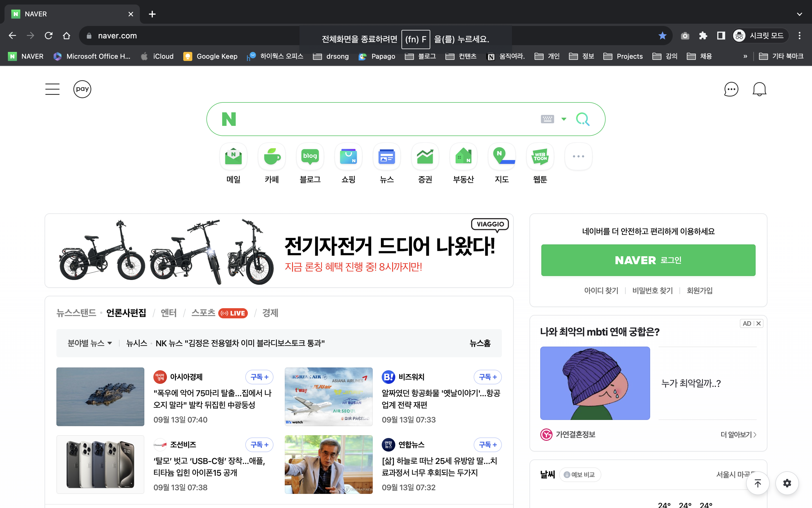812x508 pixels.
Task: Toggle the bookmark star in address bar
Action: click(662, 35)
